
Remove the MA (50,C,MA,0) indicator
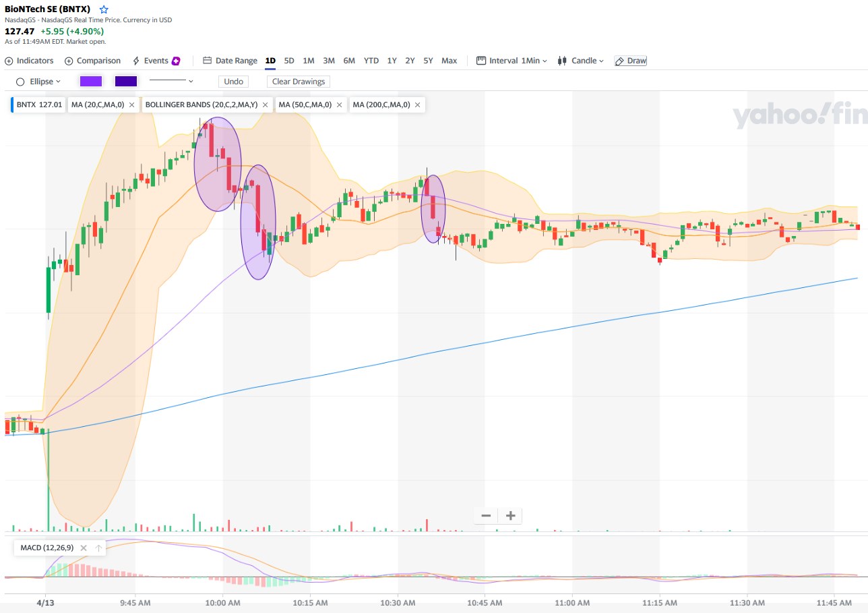click(x=339, y=105)
